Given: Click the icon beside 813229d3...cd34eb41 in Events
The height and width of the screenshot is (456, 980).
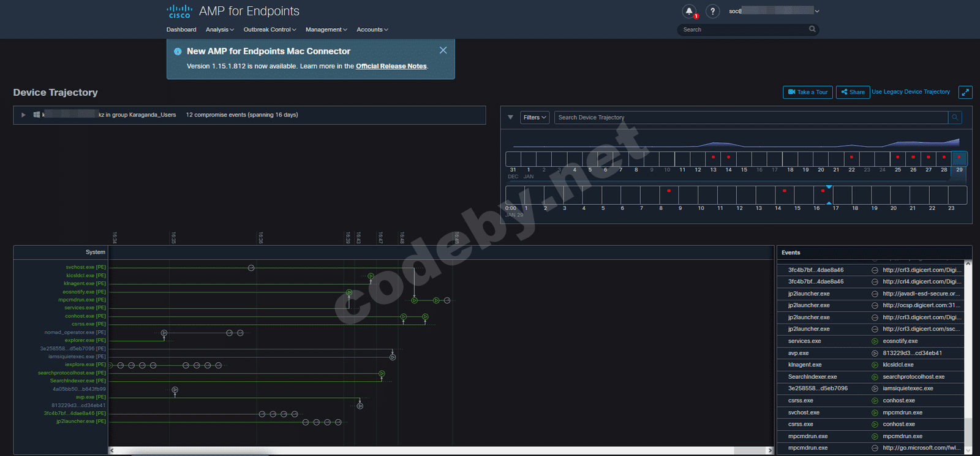Looking at the screenshot, I should pyautogui.click(x=875, y=353).
